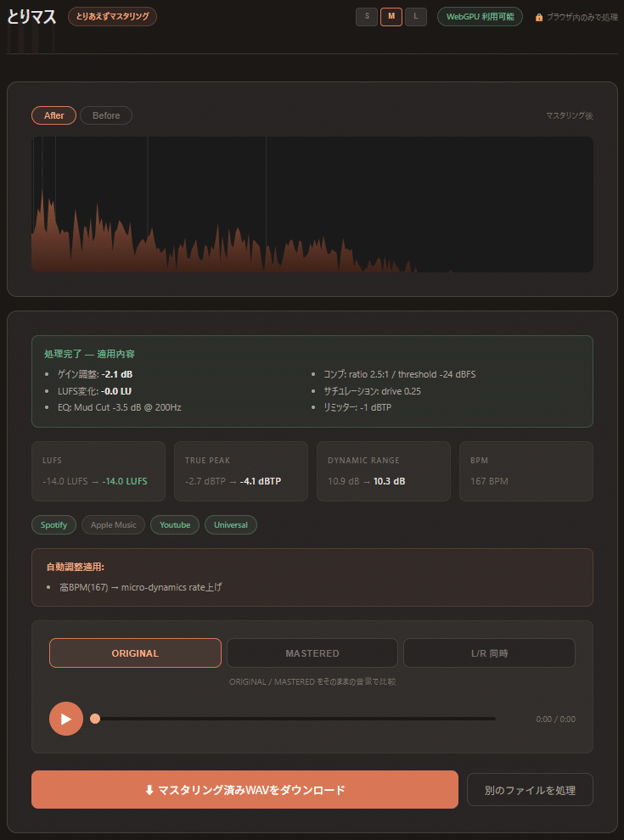
Task: Click the TRUE PEAK stat card
Action: pos(241,472)
